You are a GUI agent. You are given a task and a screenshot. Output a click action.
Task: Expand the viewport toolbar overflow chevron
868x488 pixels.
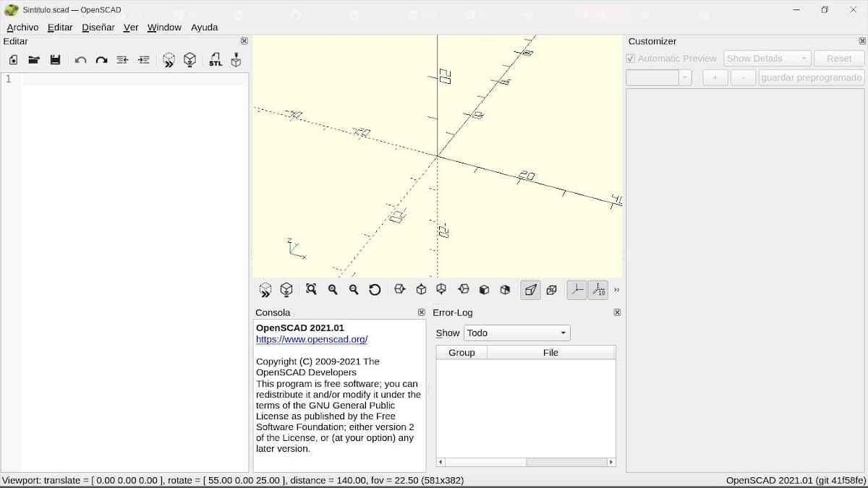pyautogui.click(x=617, y=290)
